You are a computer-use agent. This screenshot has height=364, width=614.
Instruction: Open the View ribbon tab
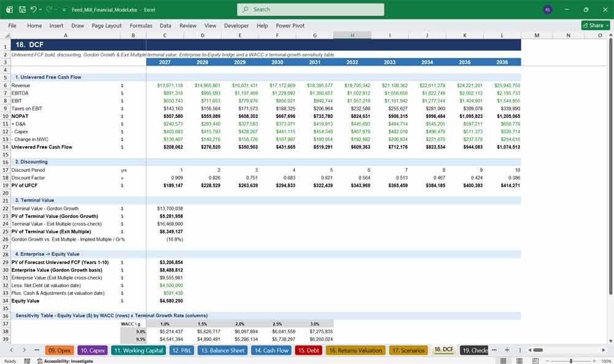pos(210,25)
